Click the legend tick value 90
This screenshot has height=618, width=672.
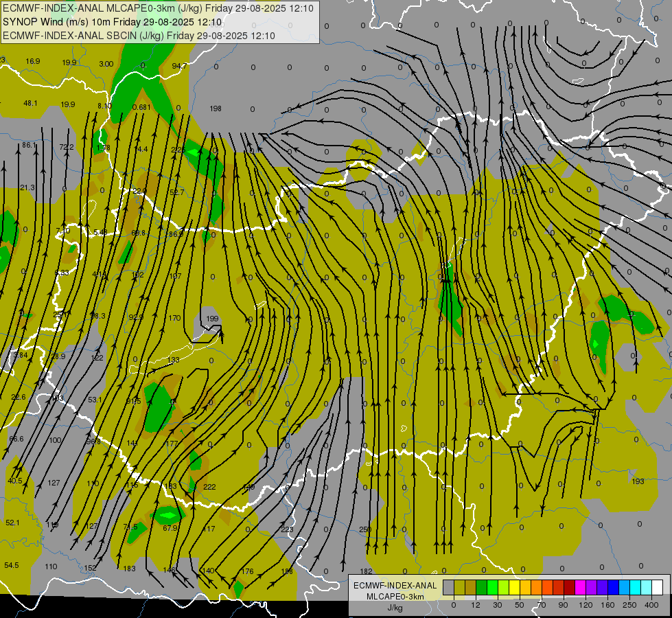point(564,605)
